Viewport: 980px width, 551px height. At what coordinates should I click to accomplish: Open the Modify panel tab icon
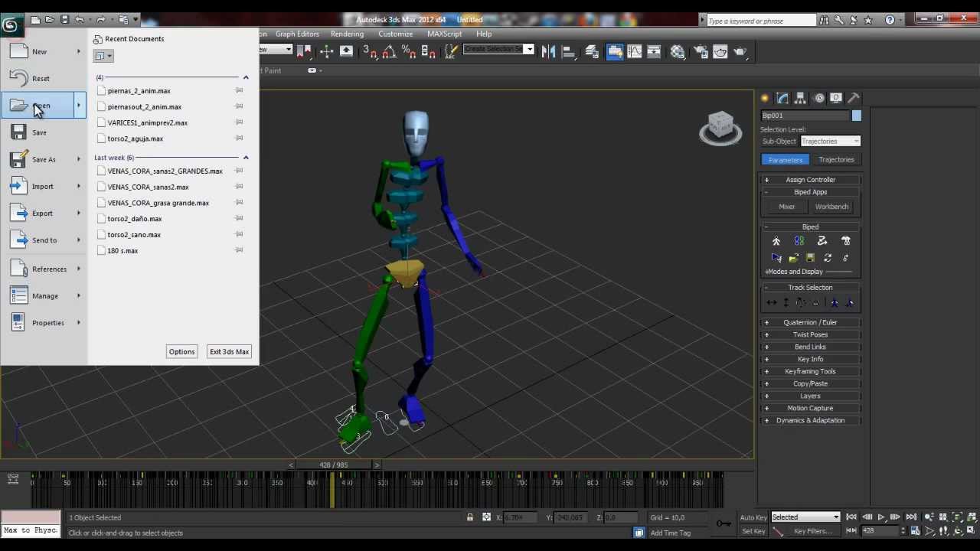point(782,98)
